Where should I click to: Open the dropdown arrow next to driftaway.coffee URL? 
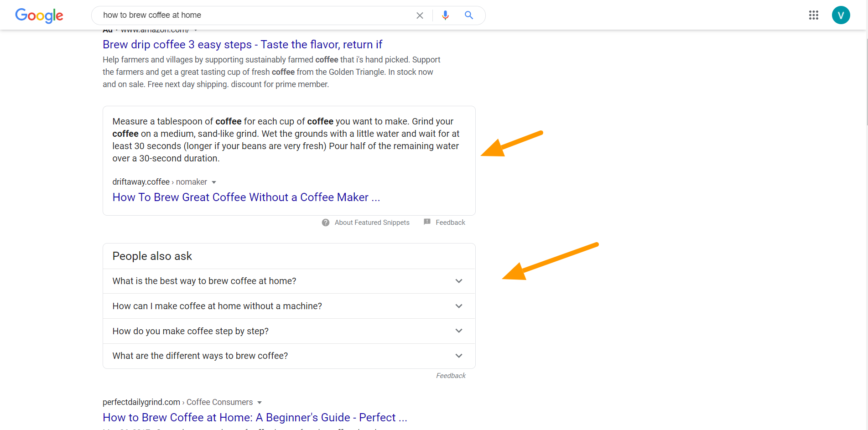tap(214, 182)
